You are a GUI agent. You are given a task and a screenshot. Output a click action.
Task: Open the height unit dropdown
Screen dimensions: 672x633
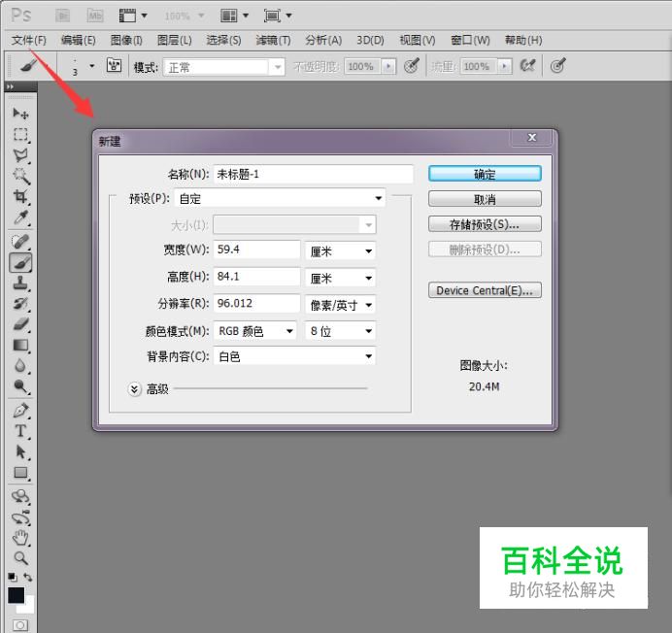340,278
